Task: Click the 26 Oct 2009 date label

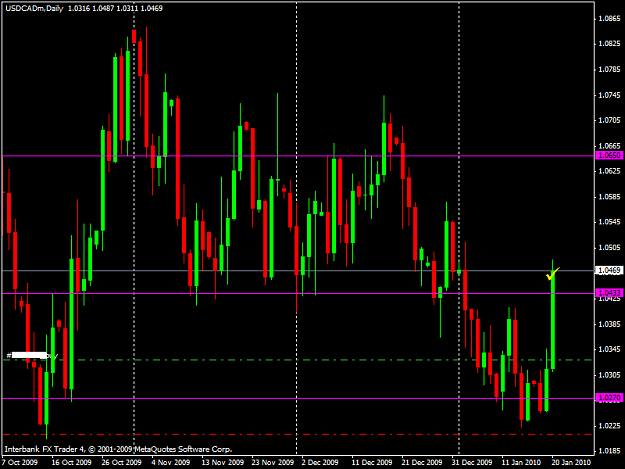Action: pyautogui.click(x=121, y=462)
